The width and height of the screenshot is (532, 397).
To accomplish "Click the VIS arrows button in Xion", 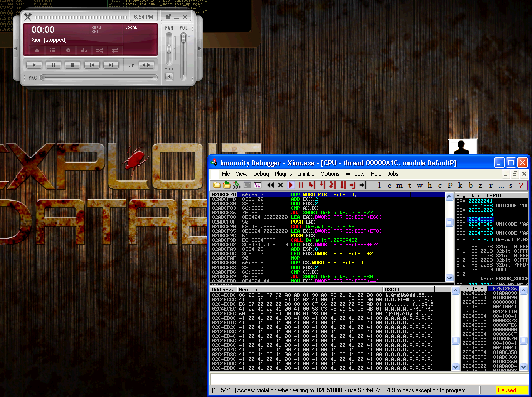I will point(147,65).
